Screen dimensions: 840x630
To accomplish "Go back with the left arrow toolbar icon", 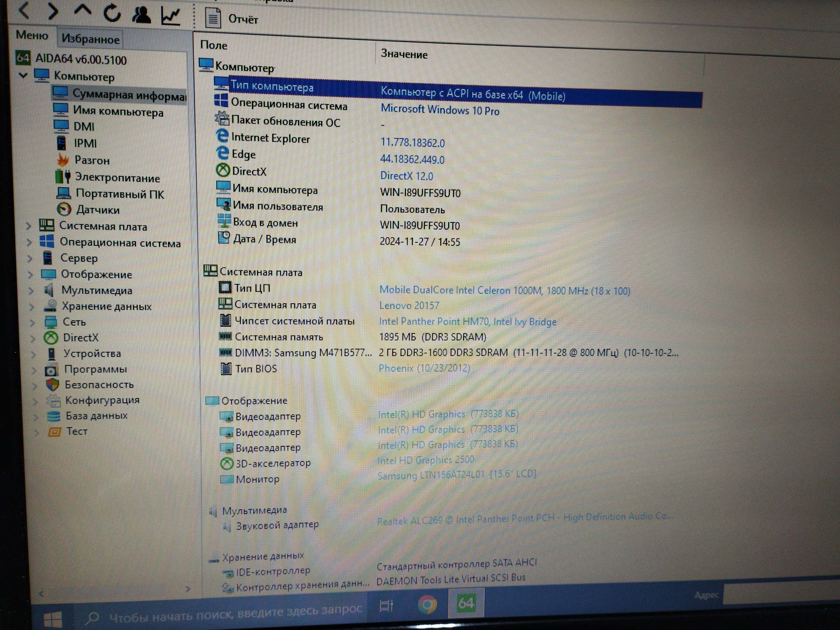I will tap(24, 10).
